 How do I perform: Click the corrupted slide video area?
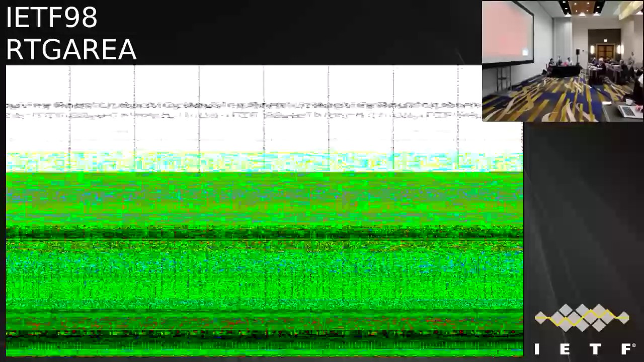point(265,211)
